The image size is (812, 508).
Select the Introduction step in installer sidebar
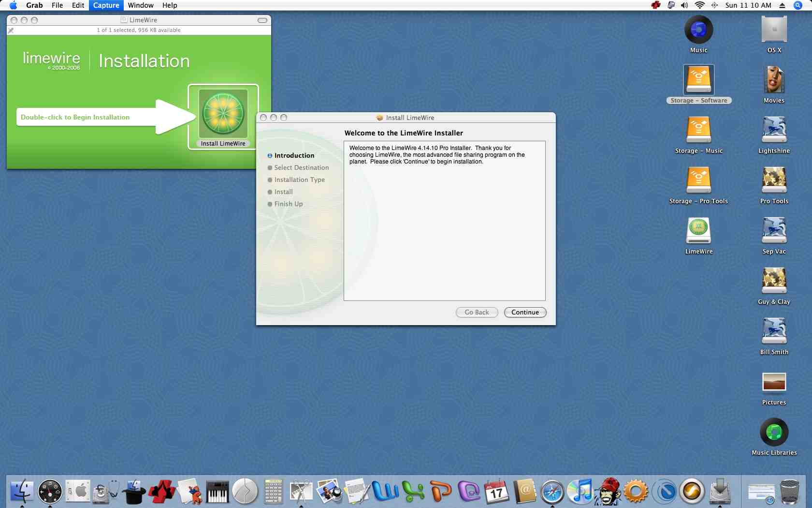[294, 155]
